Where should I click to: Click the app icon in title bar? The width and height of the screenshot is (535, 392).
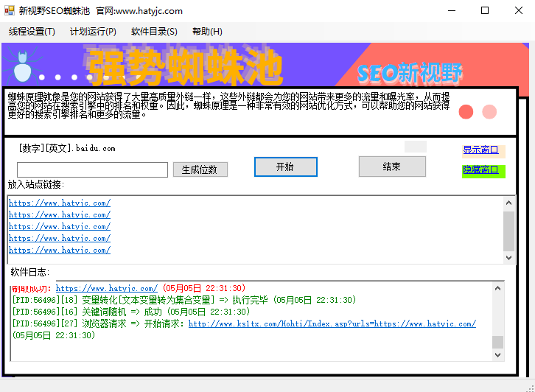click(x=10, y=11)
